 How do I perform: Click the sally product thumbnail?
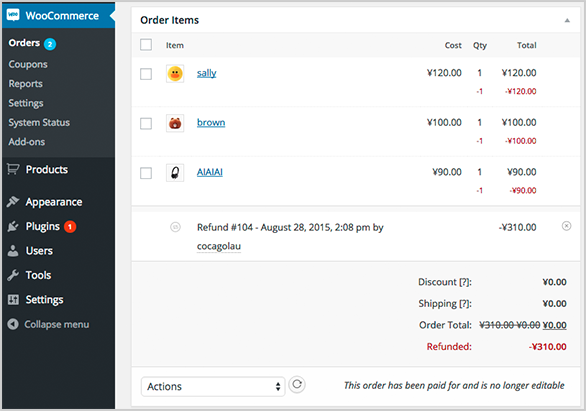point(175,74)
